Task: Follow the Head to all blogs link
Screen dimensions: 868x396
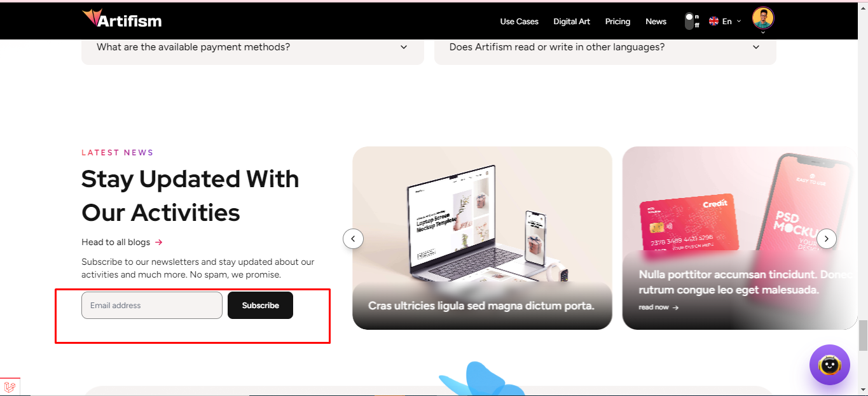Action: click(x=116, y=242)
